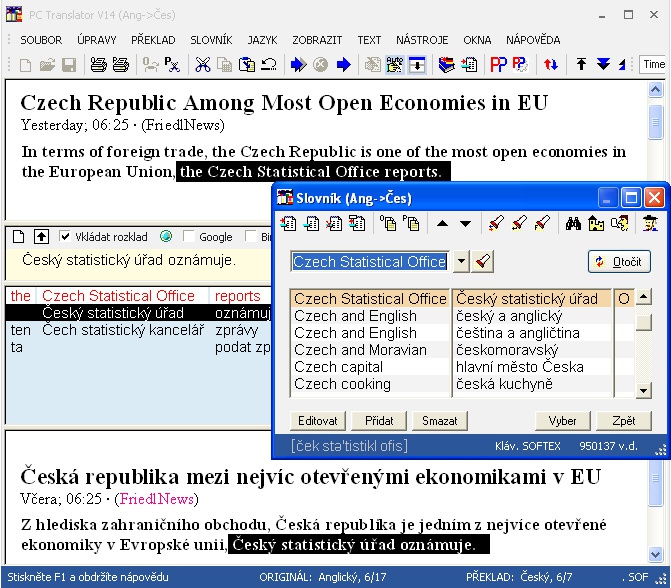
Task: Click the dictionary list scrollbar down arrow
Action: (643, 388)
